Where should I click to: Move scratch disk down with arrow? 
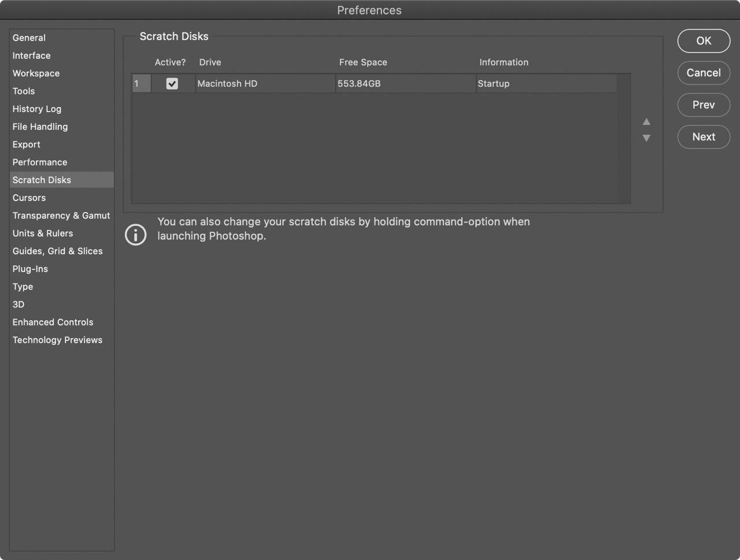click(646, 138)
